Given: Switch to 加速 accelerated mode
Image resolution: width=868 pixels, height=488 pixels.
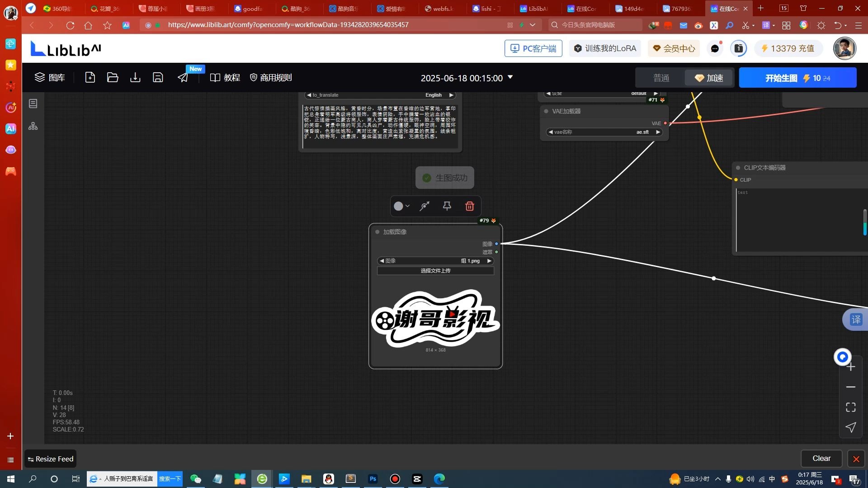Looking at the screenshot, I should tap(709, 78).
